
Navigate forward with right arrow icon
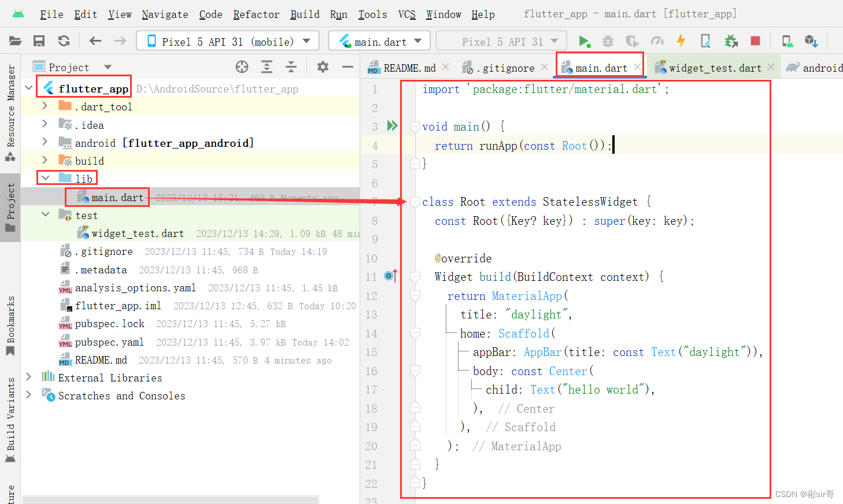pyautogui.click(x=120, y=41)
